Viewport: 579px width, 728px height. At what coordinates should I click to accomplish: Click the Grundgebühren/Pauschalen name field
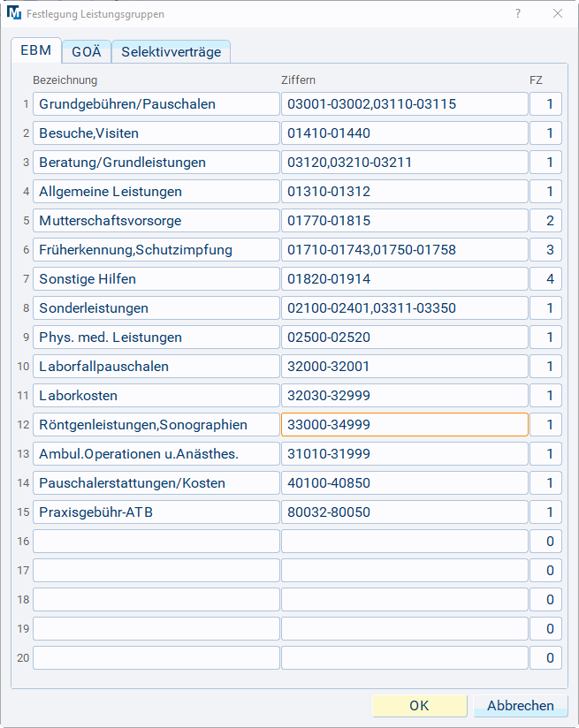(156, 104)
